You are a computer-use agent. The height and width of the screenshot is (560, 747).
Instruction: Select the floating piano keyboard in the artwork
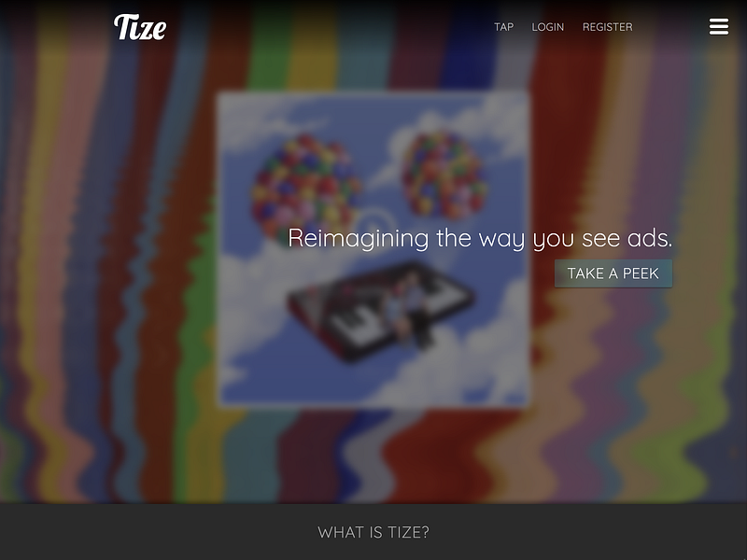381,310
